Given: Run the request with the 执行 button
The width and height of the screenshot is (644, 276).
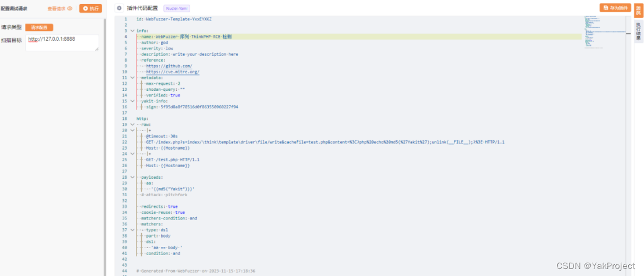Looking at the screenshot, I should point(90,8).
